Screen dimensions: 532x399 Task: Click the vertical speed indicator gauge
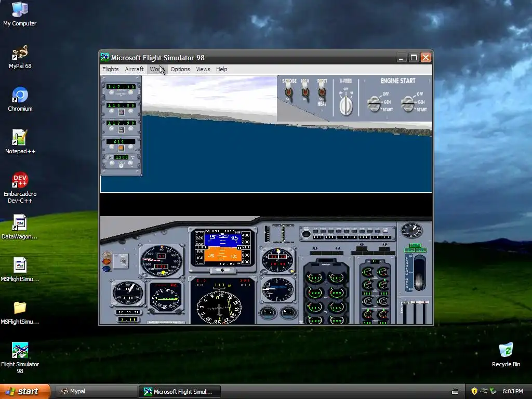[277, 289]
